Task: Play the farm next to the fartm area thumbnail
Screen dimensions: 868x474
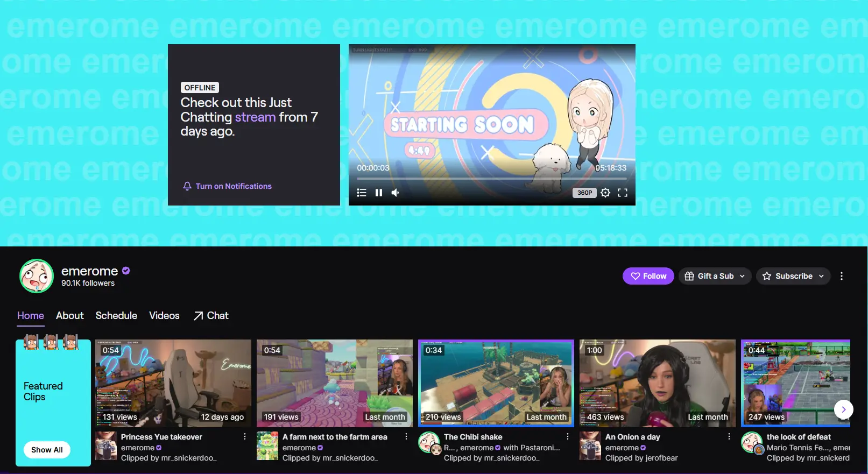Action: (335, 383)
